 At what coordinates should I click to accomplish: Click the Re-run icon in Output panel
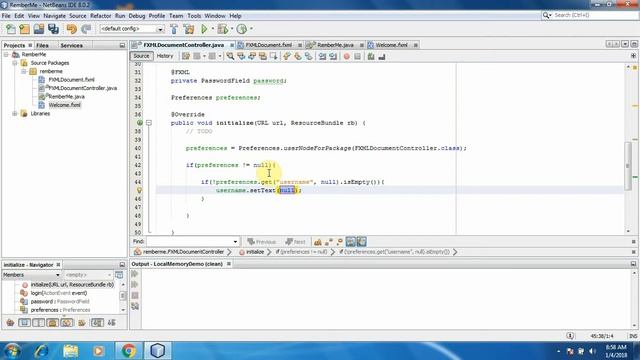[135, 274]
